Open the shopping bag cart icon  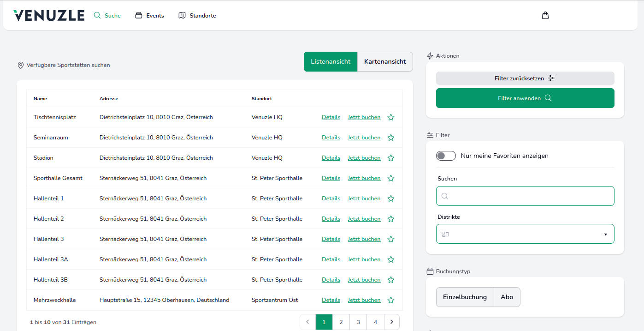[545, 15]
